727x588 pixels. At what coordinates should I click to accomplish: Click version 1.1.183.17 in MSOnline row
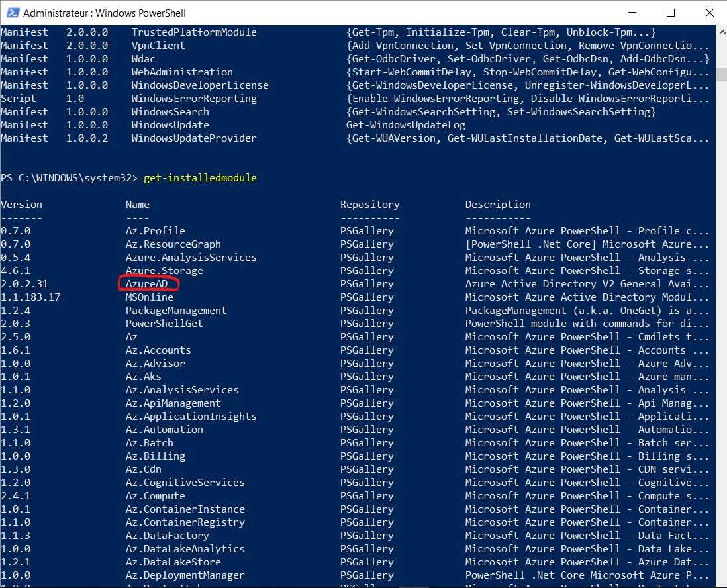[30, 297]
